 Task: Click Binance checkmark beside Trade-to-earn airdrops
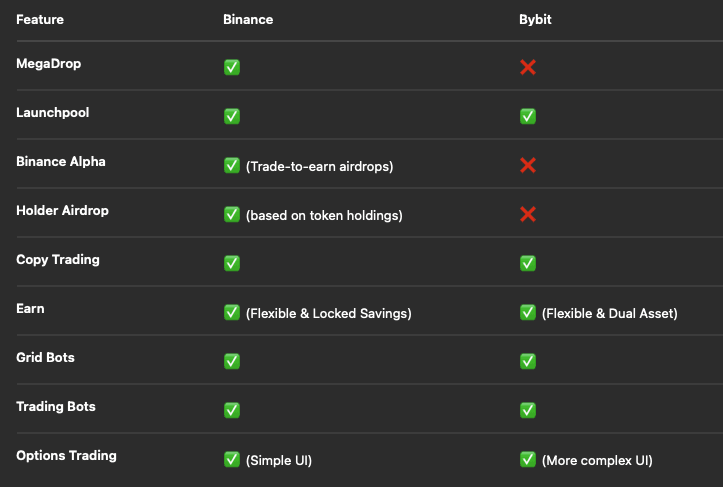pos(232,165)
